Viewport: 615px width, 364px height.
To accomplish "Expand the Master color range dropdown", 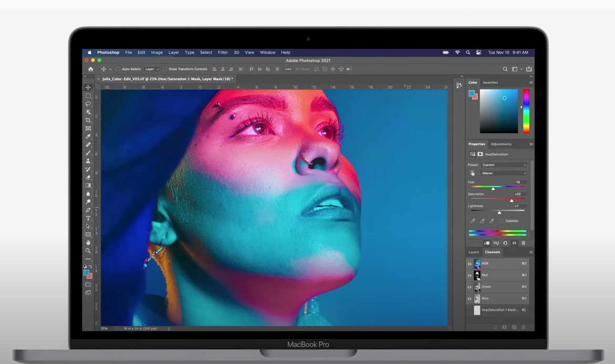I will pyautogui.click(x=504, y=173).
